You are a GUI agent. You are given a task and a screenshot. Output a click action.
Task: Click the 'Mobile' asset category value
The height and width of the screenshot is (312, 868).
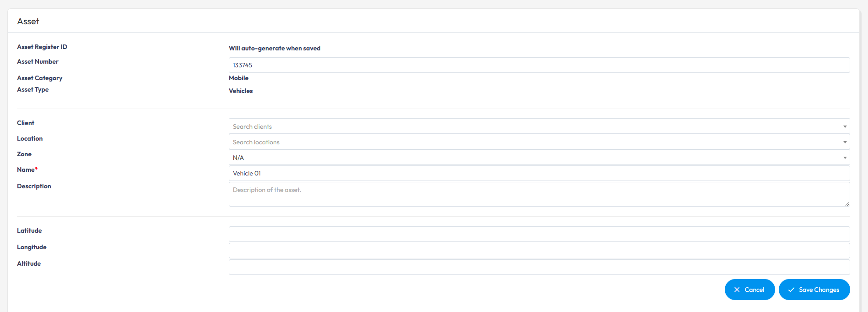238,78
